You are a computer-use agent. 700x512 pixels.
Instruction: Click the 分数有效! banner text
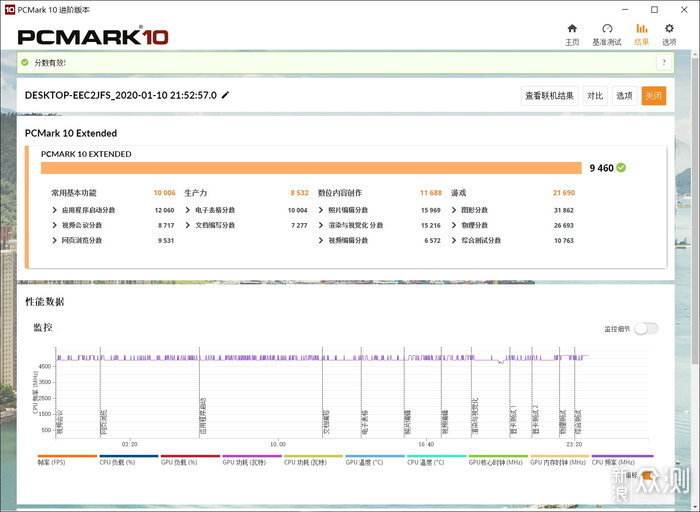coord(50,63)
